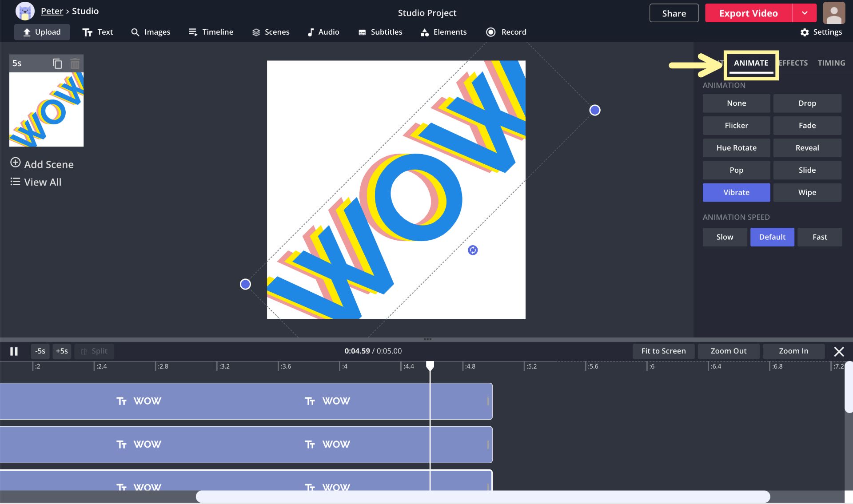Open the Elements tool

pyautogui.click(x=443, y=32)
